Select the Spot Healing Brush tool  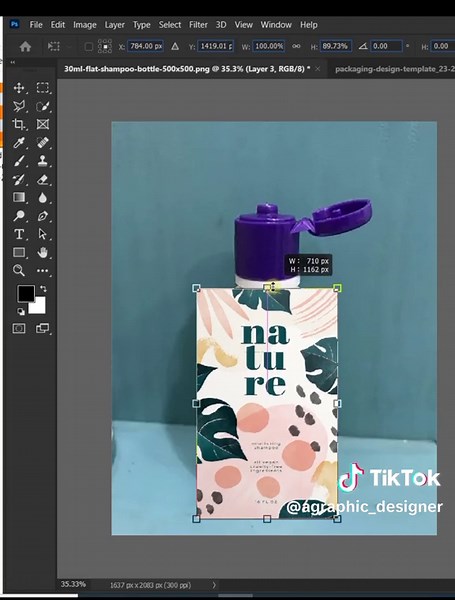(x=42, y=142)
